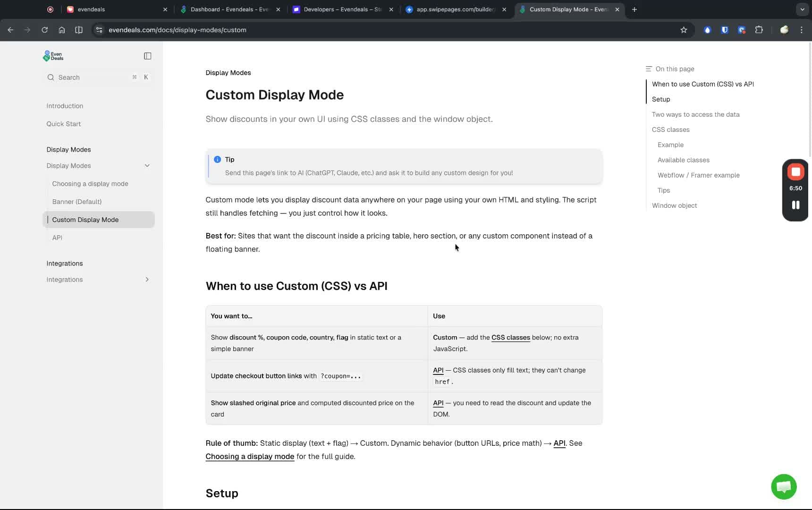Reload the current page
This screenshot has width=812, height=510.
[x=44, y=30]
